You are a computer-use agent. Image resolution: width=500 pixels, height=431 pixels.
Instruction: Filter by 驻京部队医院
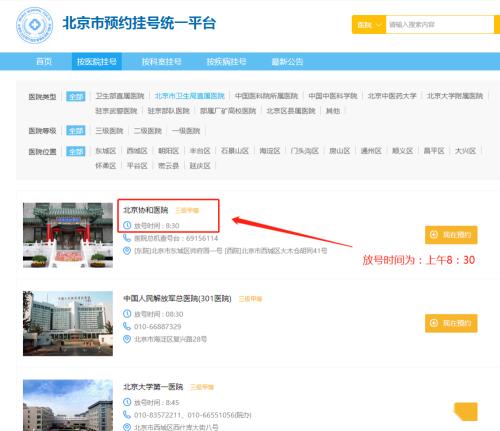coord(169,111)
